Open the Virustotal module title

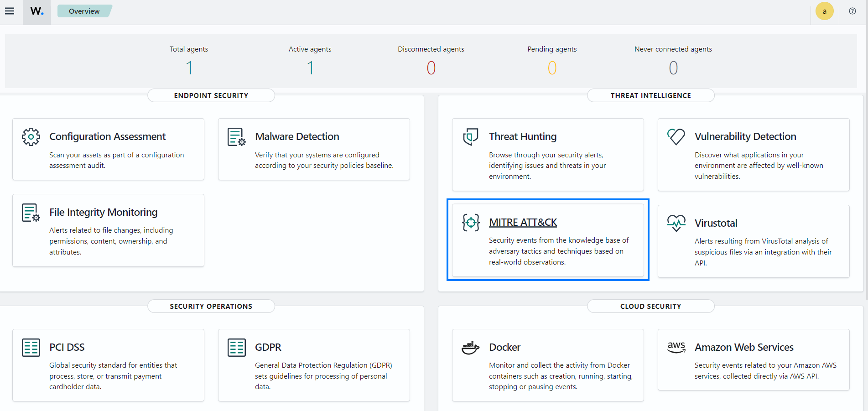coord(716,223)
